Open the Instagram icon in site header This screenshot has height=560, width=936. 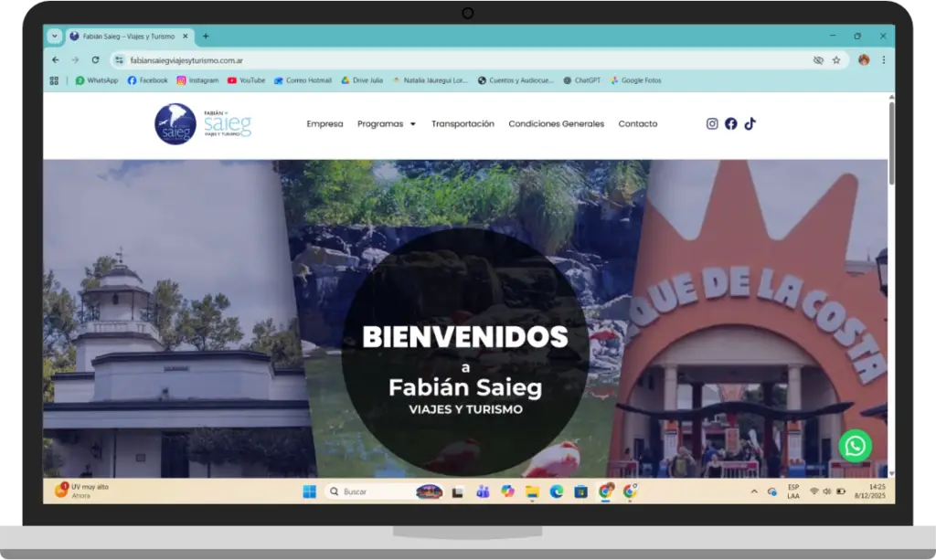(712, 124)
